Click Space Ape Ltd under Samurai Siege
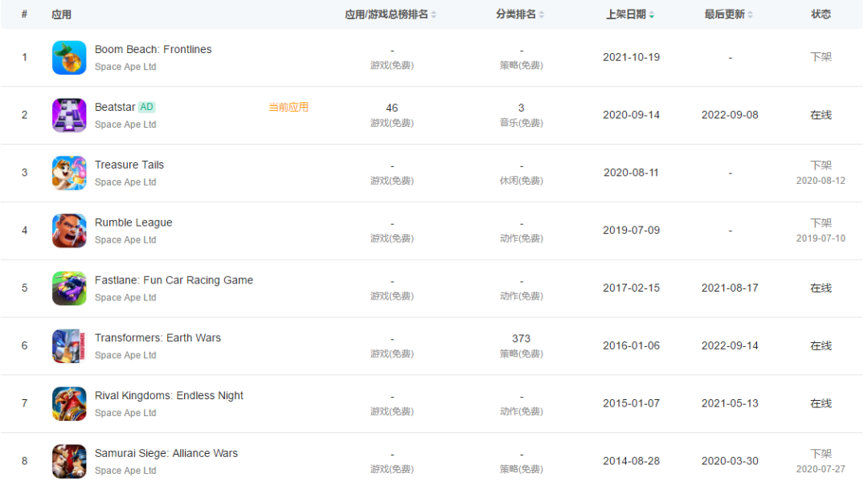 point(125,471)
